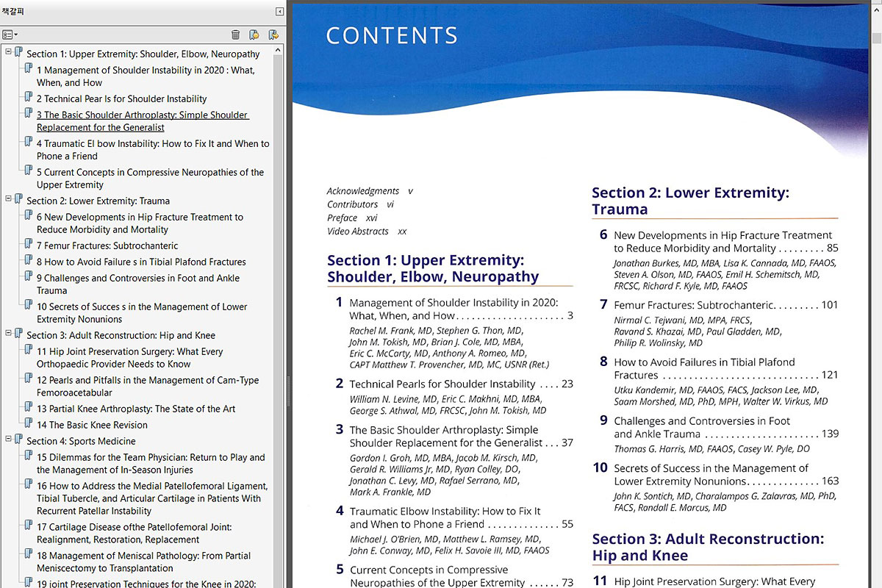Screen dimensions: 882x588
Task: Collapse the Section 3: Adult Reconstruction node
Action: (7, 332)
